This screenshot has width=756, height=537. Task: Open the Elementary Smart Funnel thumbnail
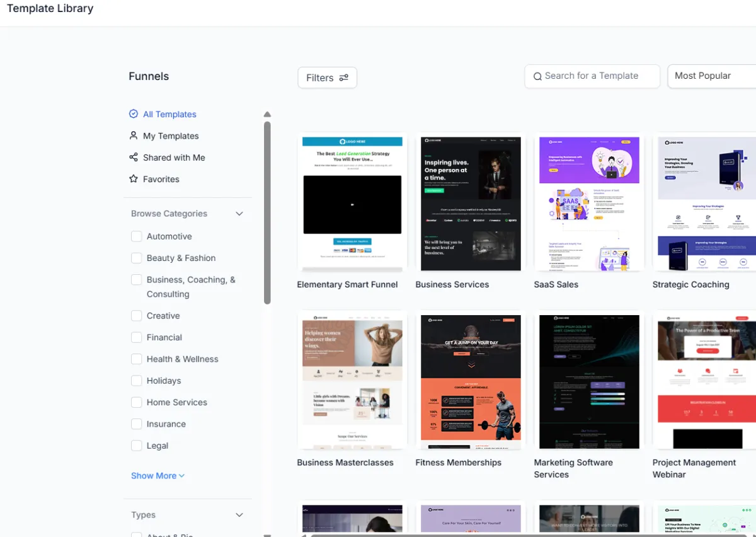click(352, 204)
